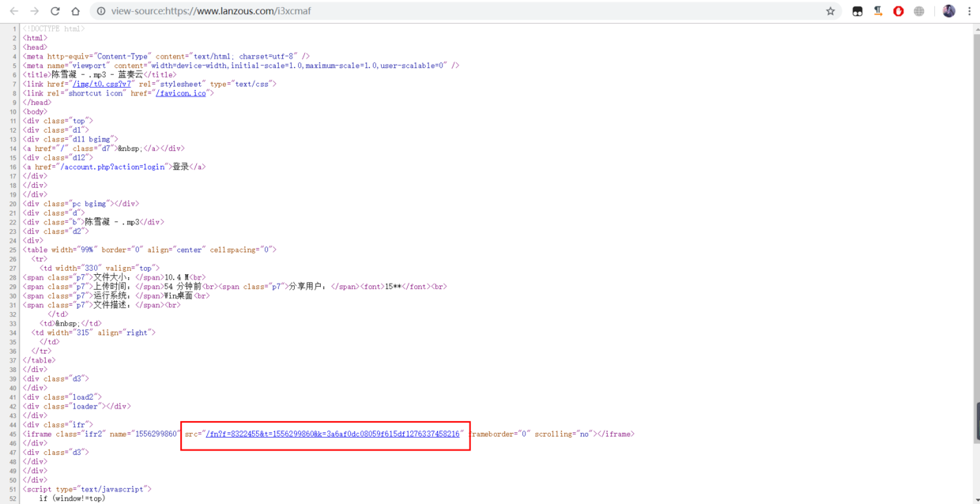
Task: Click the div class="b" 陈雪凝 - .mp3 line
Action: coord(93,222)
